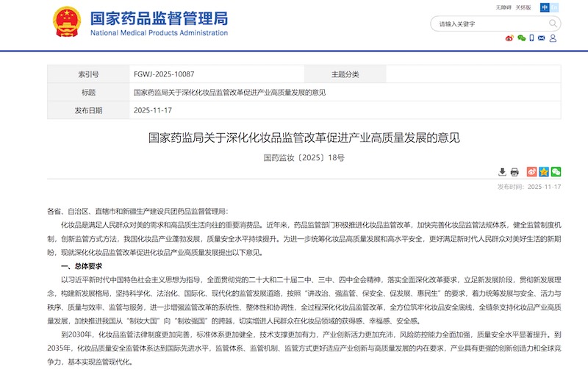Share article via green WeChat button
The width and height of the screenshot is (588, 369).
tap(556, 171)
